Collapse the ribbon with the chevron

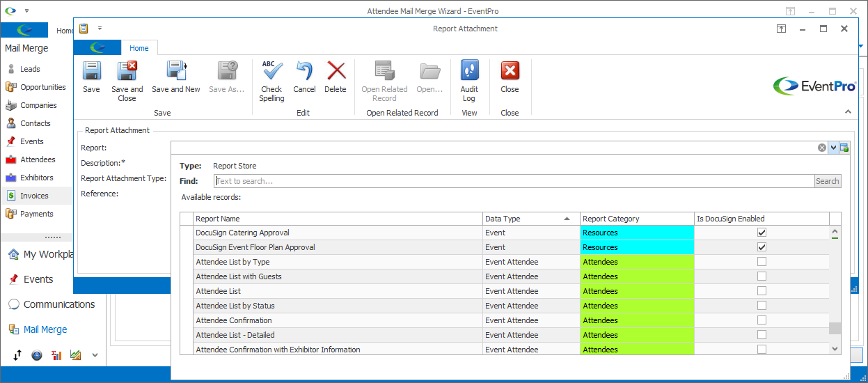pyautogui.click(x=848, y=111)
